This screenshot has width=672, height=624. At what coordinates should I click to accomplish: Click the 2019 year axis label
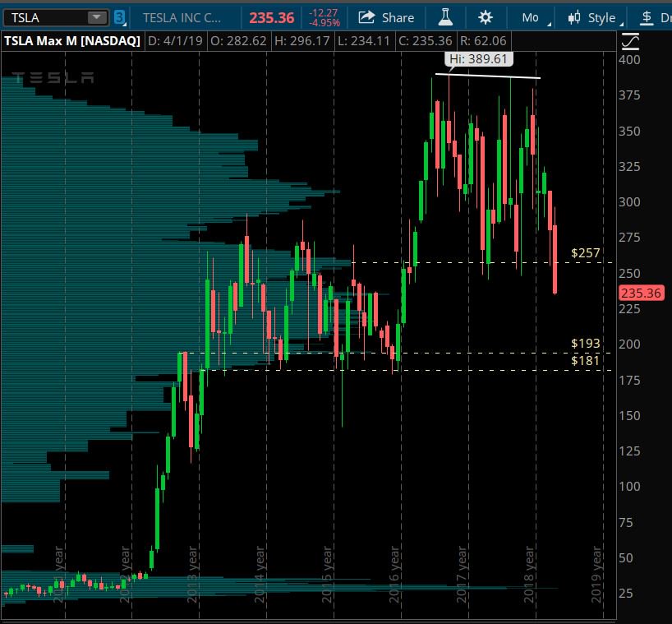tap(596, 574)
